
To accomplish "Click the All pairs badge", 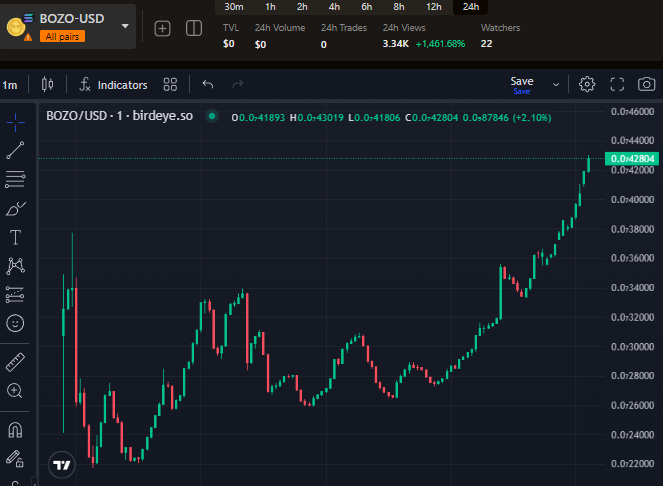I will tap(63, 37).
